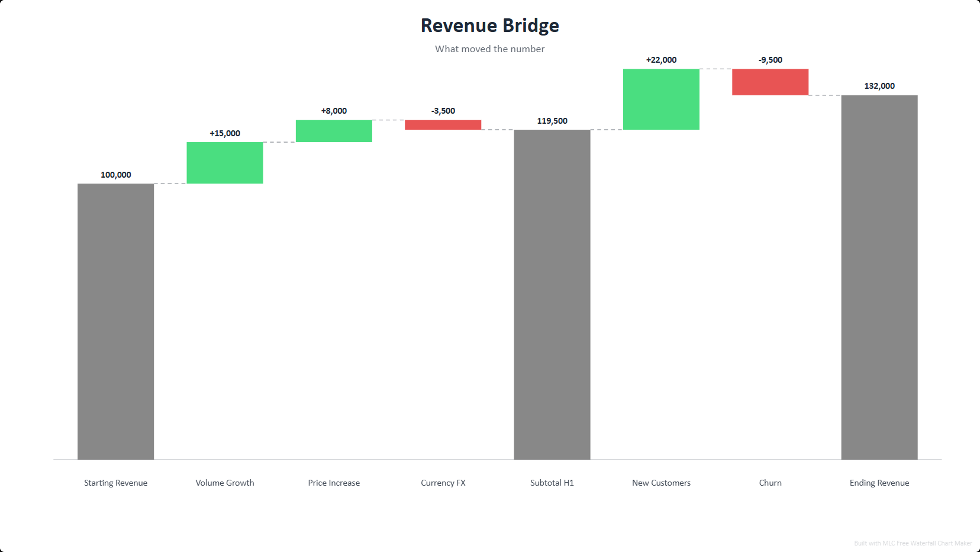Click the Starting Revenue axis label
Screen dimensions: 980x552
tap(116, 483)
